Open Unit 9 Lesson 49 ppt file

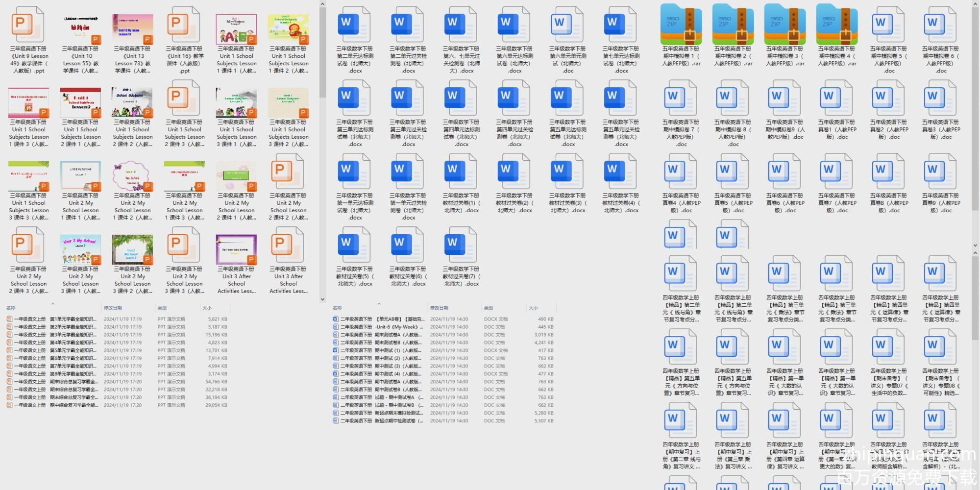(28, 25)
